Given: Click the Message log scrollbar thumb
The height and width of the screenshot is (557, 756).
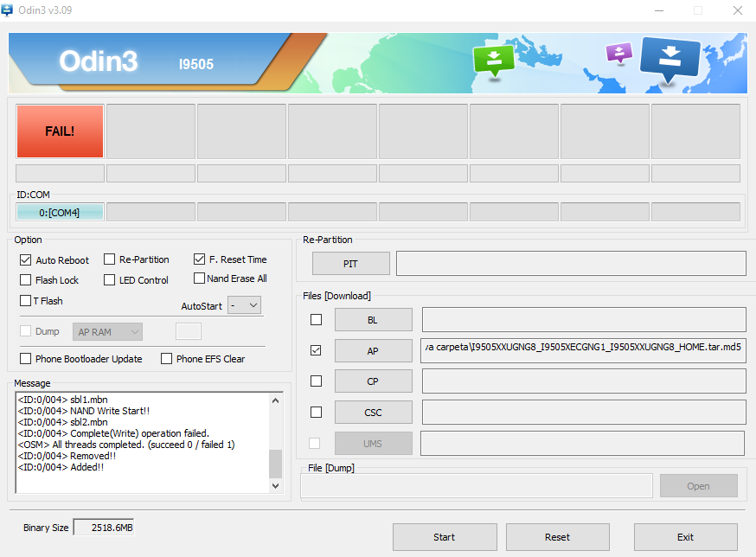Looking at the screenshot, I should (x=275, y=464).
